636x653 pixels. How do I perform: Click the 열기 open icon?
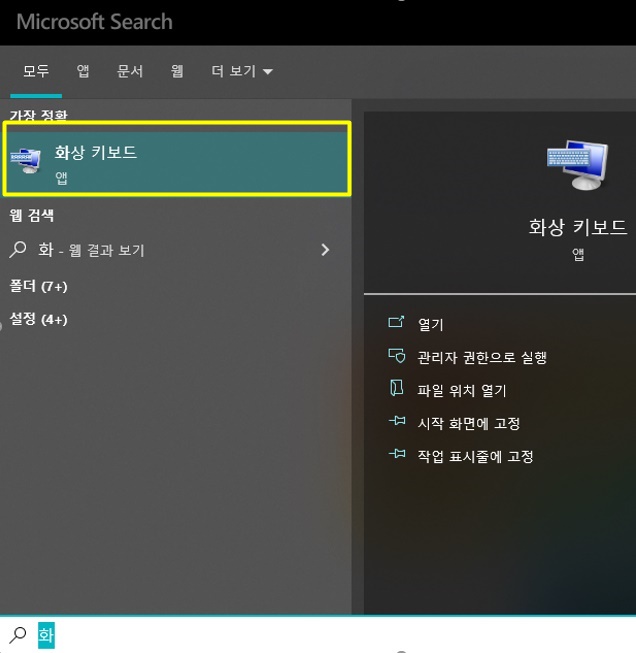pos(396,322)
